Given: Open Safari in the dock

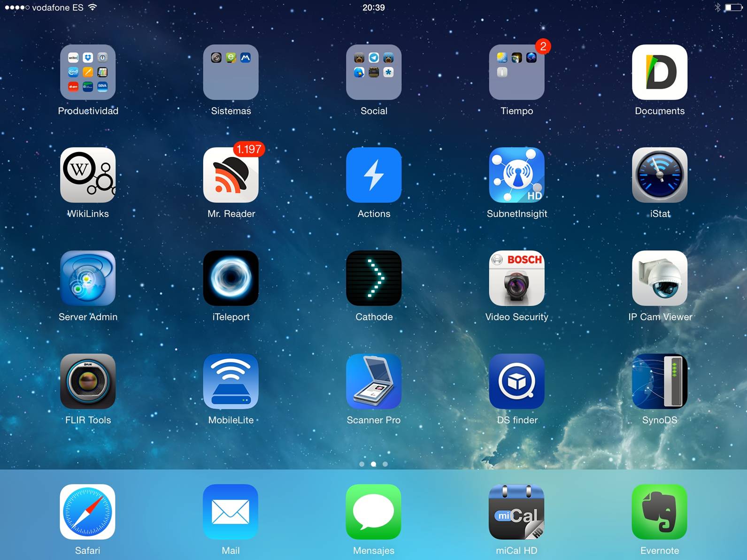Looking at the screenshot, I should pos(88,512).
